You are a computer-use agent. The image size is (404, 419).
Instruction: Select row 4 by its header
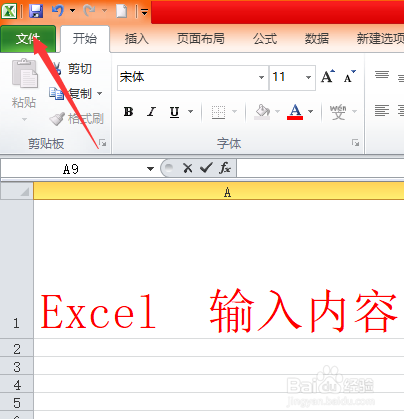(x=16, y=384)
